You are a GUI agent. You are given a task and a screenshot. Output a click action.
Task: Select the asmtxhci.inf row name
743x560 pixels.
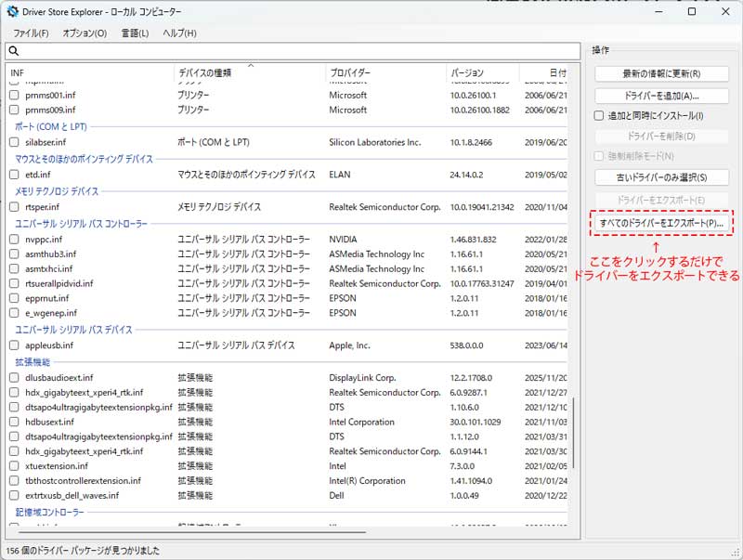point(49,269)
